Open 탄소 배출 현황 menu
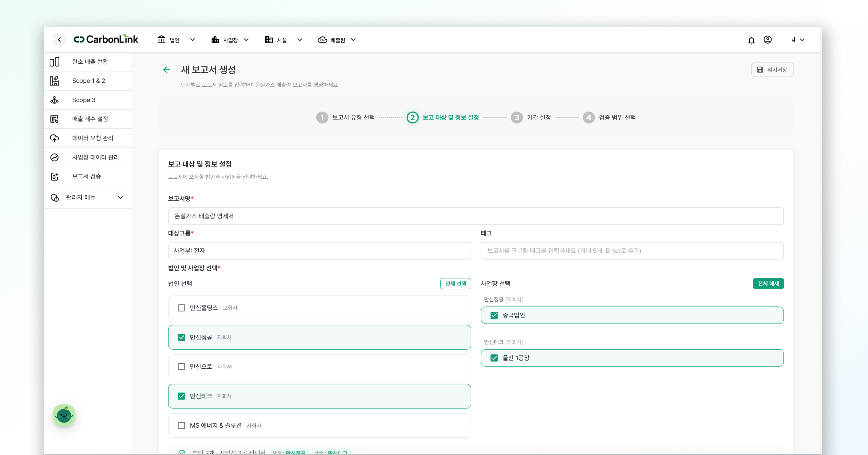Image resolution: width=868 pixels, height=455 pixels. pyautogui.click(x=88, y=62)
